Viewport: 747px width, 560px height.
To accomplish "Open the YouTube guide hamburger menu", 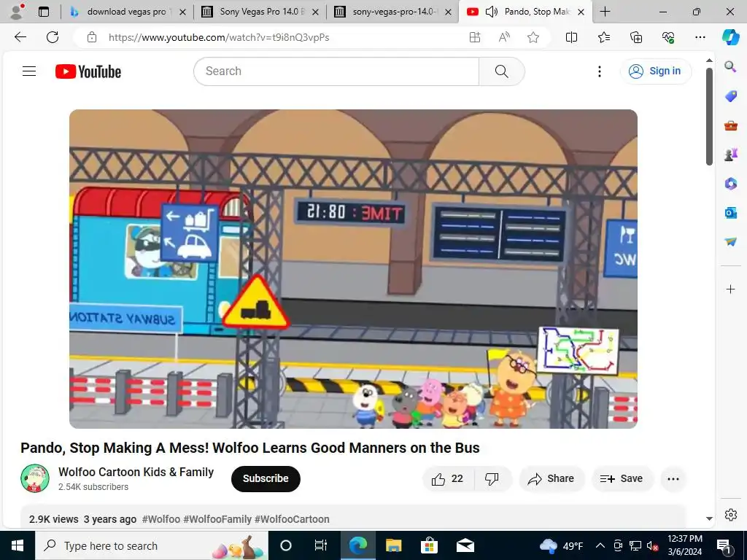I will click(x=29, y=71).
